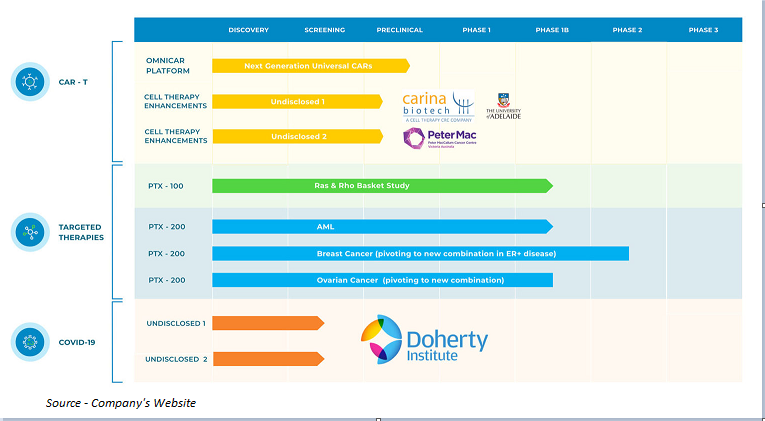Select the Discovery column header
The image size is (765, 421).
point(248,30)
